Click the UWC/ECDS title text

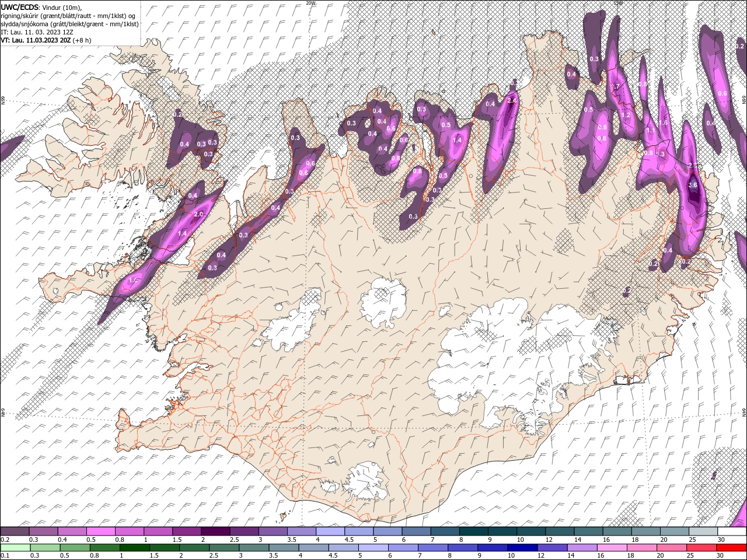(20, 7)
